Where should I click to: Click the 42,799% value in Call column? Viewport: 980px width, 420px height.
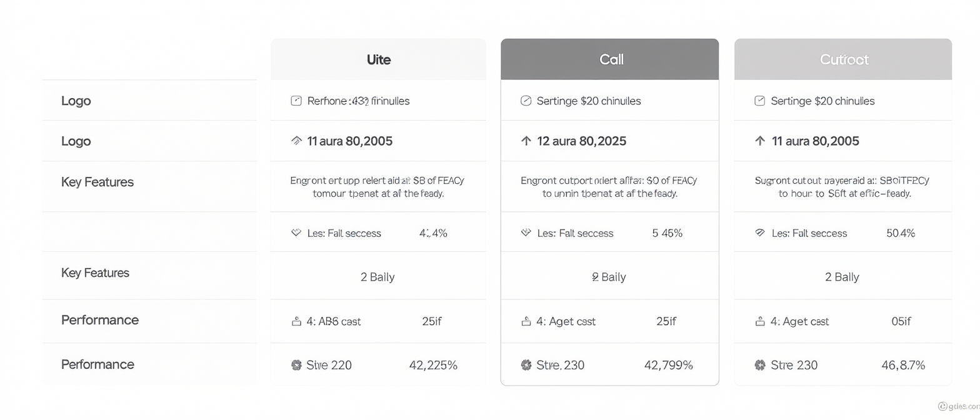668,365
